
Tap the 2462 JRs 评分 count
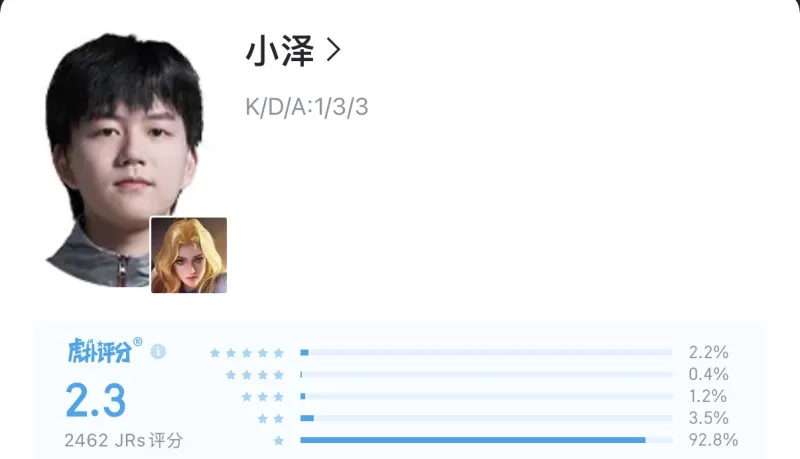tap(123, 440)
